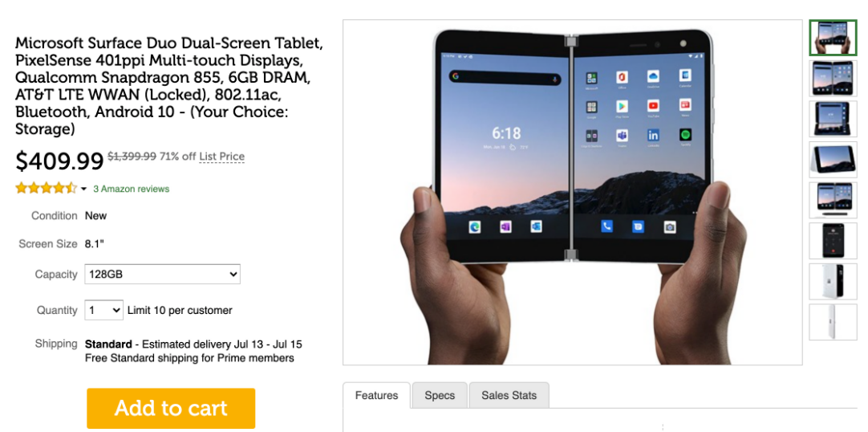View the last thumbnail of the closed device
868x432 pixels.
click(x=833, y=322)
